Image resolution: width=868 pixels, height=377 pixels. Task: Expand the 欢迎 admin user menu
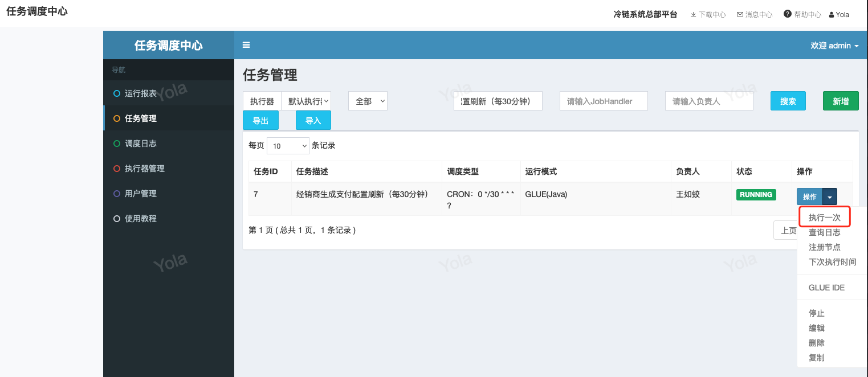(x=834, y=46)
